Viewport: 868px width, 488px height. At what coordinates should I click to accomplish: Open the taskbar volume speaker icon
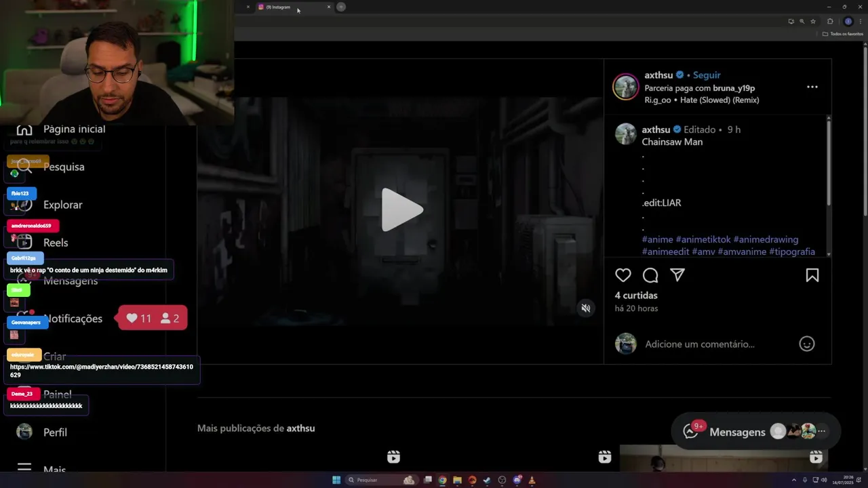click(x=824, y=480)
